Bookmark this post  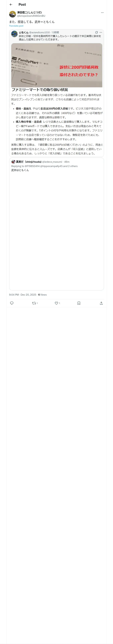[x=79, y=303]
